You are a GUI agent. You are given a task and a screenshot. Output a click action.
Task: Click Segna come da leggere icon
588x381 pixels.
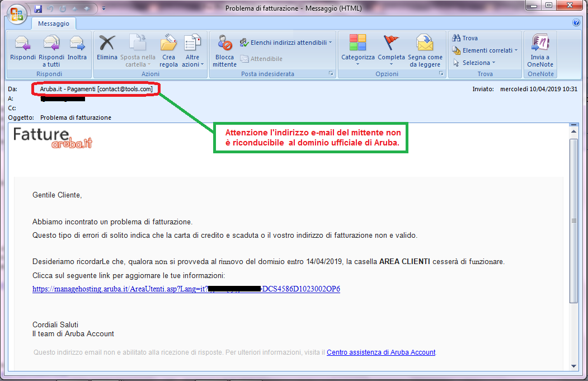click(x=425, y=50)
